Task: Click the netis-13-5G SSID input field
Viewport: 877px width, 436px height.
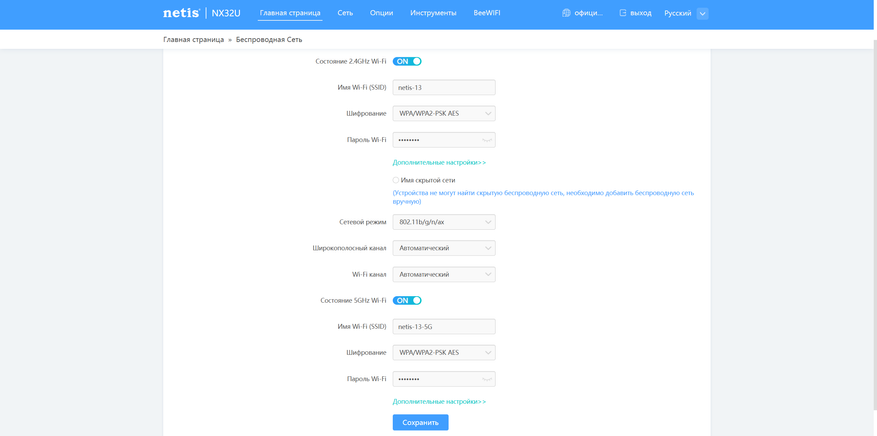Action: pos(444,326)
